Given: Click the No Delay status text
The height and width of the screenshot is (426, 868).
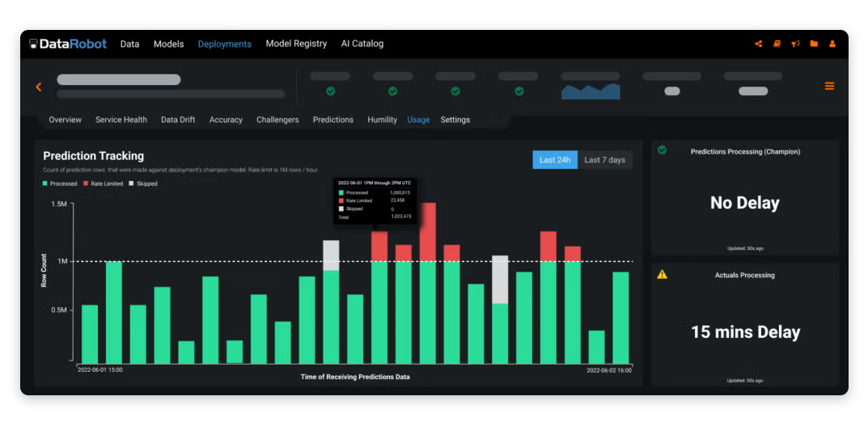Looking at the screenshot, I should tap(745, 202).
